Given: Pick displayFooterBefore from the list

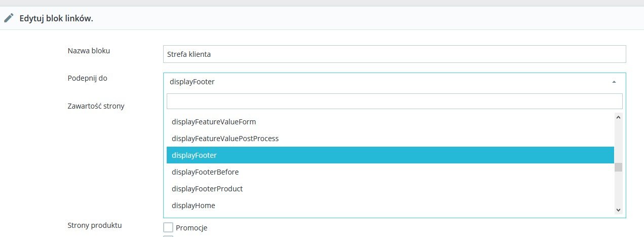Looking at the screenshot, I should [205, 172].
